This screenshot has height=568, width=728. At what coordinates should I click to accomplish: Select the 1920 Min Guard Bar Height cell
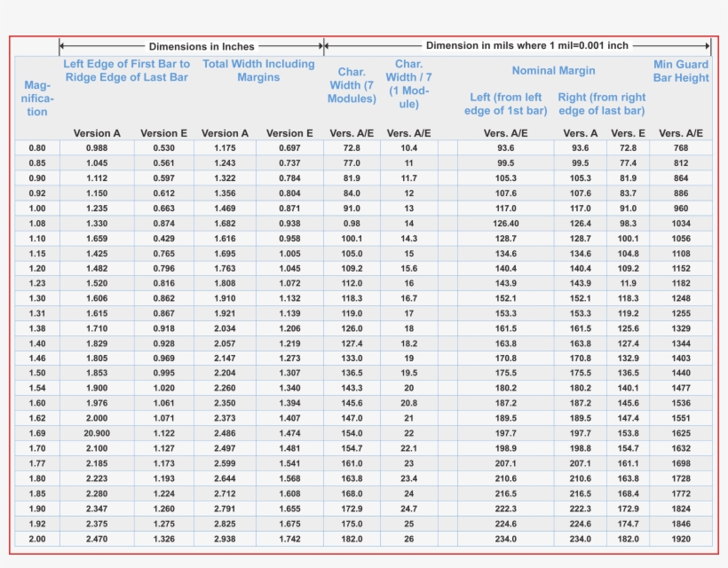coord(681,539)
